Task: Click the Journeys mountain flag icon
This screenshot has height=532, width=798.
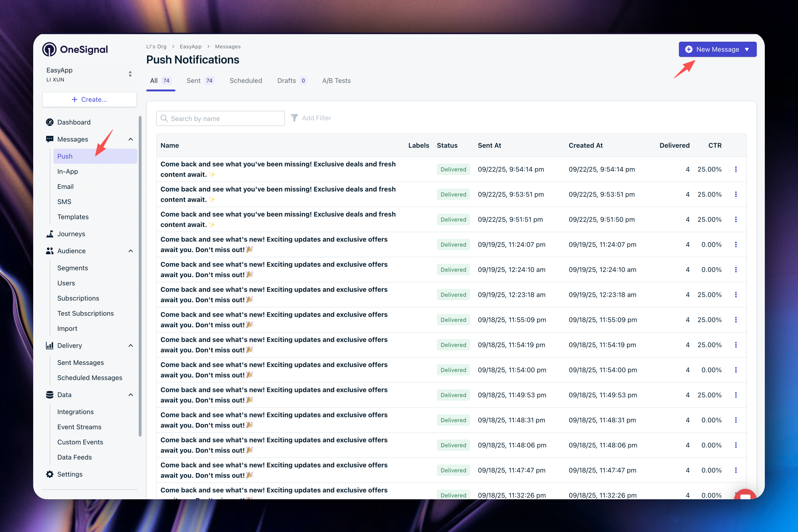Action: click(x=50, y=234)
